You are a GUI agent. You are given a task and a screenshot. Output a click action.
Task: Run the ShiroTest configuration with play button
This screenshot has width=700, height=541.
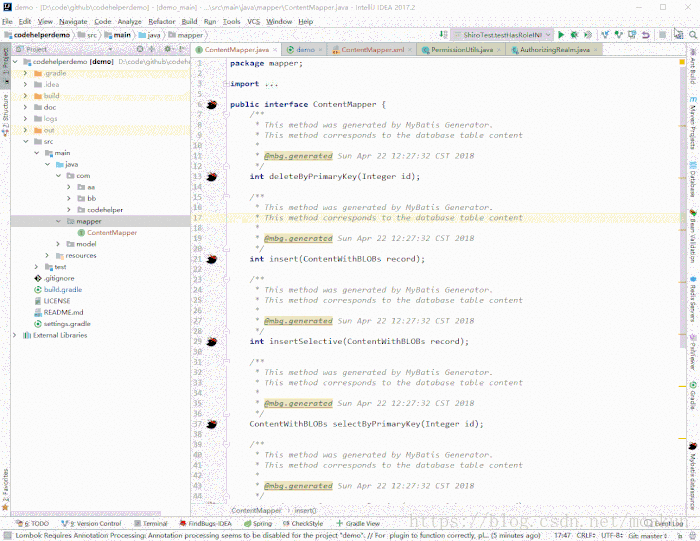pos(561,35)
